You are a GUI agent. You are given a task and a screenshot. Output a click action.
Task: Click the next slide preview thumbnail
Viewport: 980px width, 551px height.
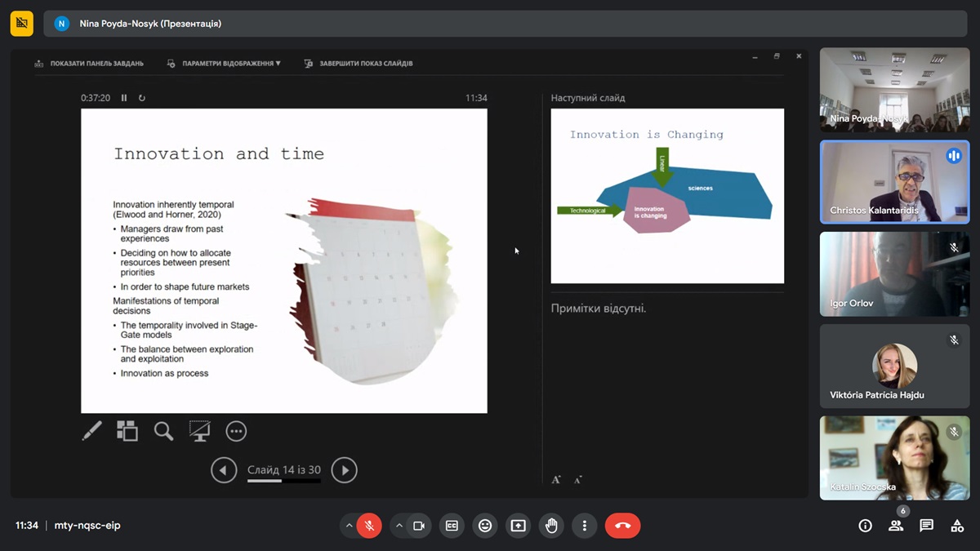click(x=667, y=196)
